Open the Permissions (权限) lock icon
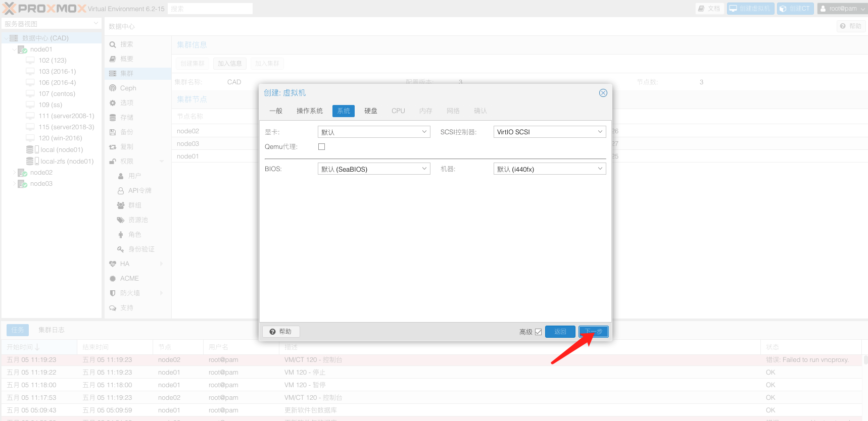The image size is (868, 421). (113, 162)
